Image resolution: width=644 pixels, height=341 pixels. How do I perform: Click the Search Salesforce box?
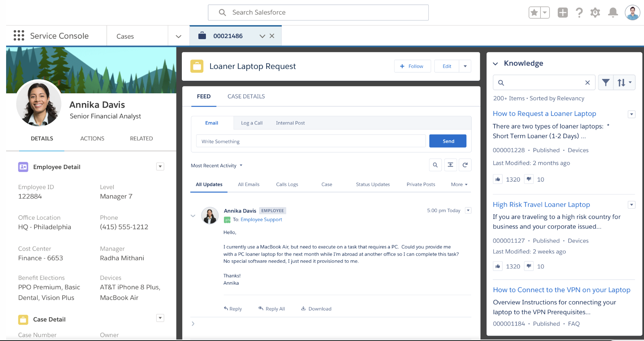pos(318,13)
